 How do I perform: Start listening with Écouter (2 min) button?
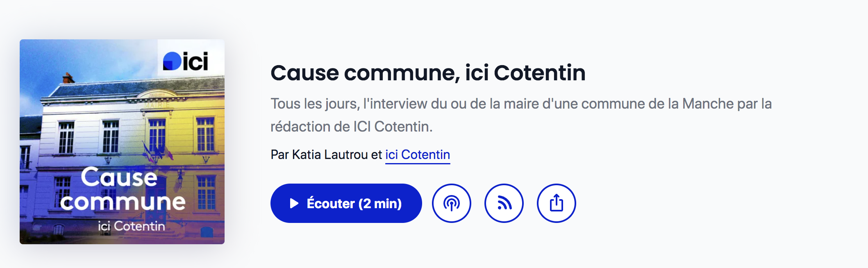pyautogui.click(x=346, y=203)
